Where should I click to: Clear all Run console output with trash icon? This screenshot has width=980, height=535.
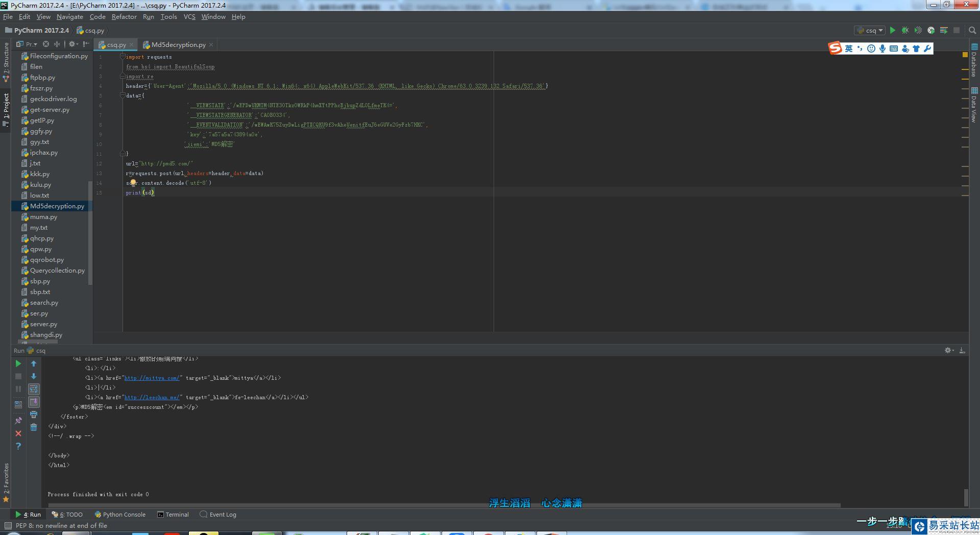pos(34,427)
